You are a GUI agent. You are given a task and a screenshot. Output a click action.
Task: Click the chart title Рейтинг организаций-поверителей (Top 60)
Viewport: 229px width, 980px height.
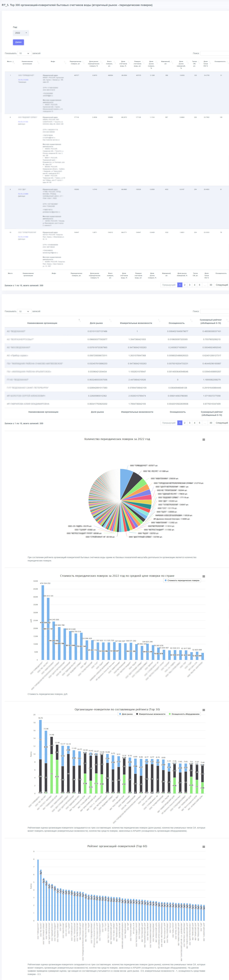click(117, 846)
